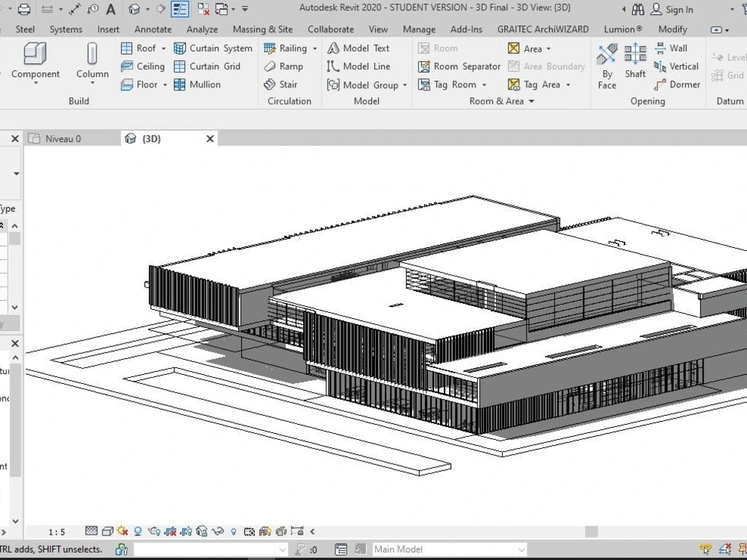Click the 1 : 5 view scale
The width and height of the screenshot is (747, 560).
57,532
